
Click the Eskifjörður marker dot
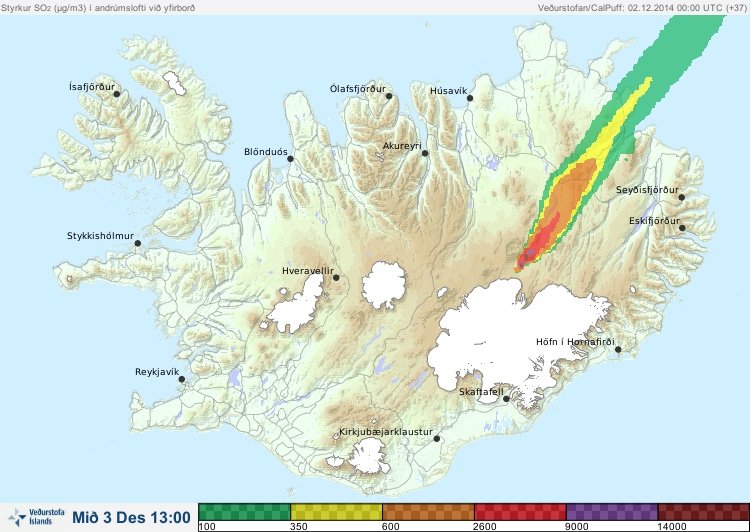[682, 228]
